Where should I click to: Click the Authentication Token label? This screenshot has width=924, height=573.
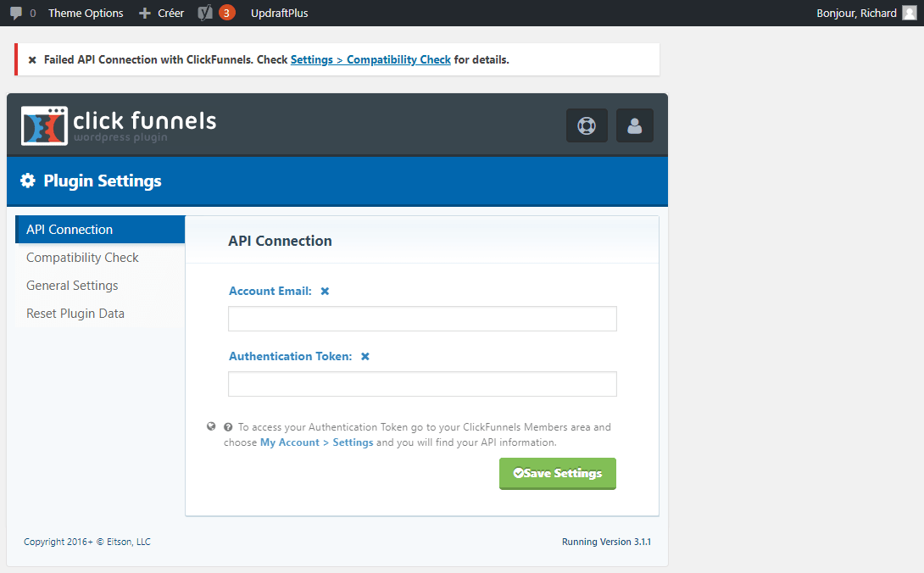[x=290, y=357]
